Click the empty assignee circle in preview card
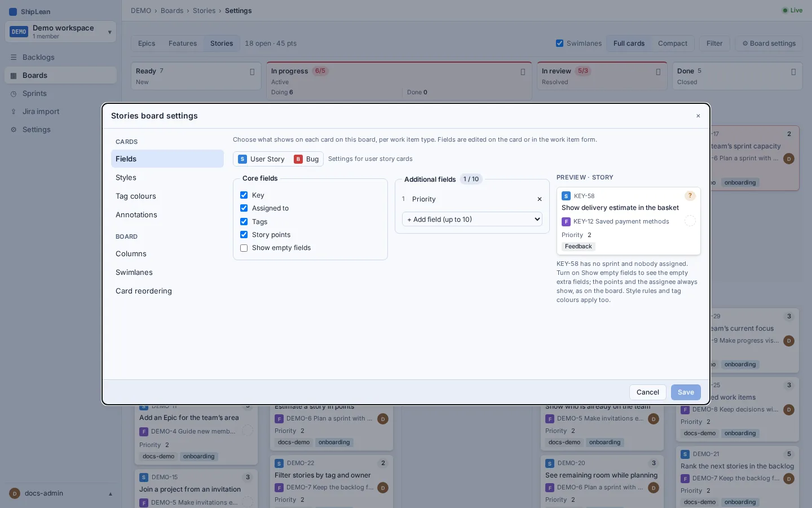812x508 pixels. (690, 221)
